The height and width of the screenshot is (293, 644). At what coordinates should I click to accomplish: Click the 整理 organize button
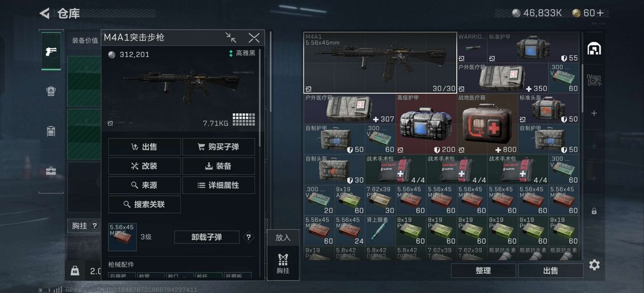[x=483, y=270]
